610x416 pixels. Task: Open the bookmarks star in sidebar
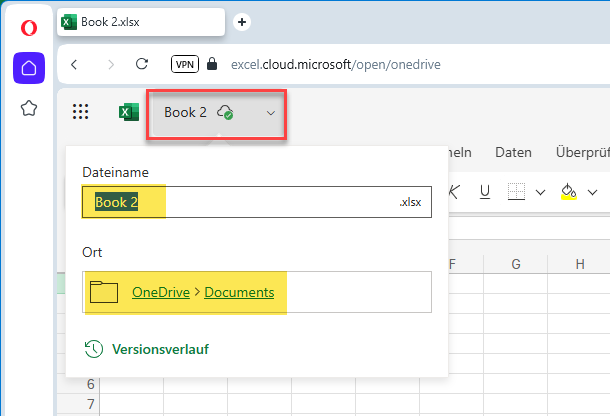(29, 108)
